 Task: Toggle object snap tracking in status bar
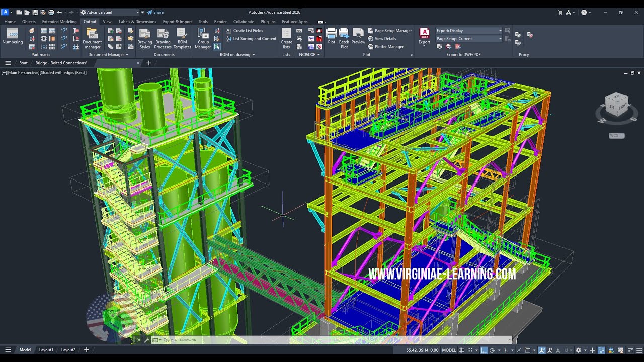pyautogui.click(x=519, y=350)
